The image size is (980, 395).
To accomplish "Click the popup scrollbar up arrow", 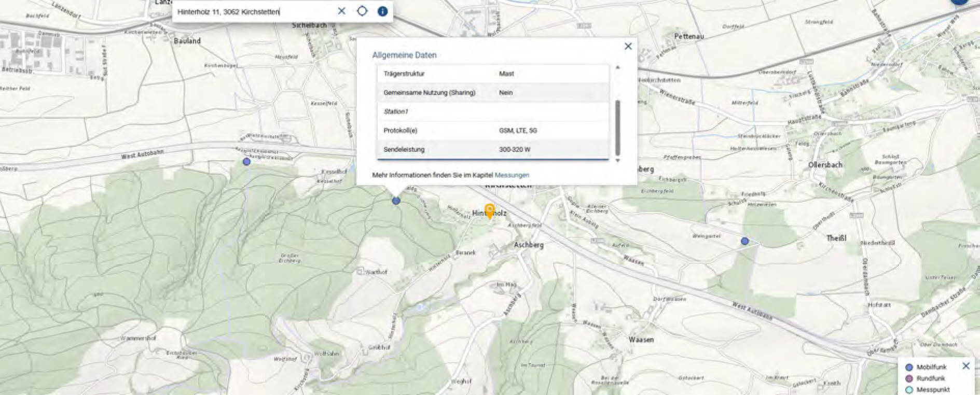I will [x=617, y=67].
